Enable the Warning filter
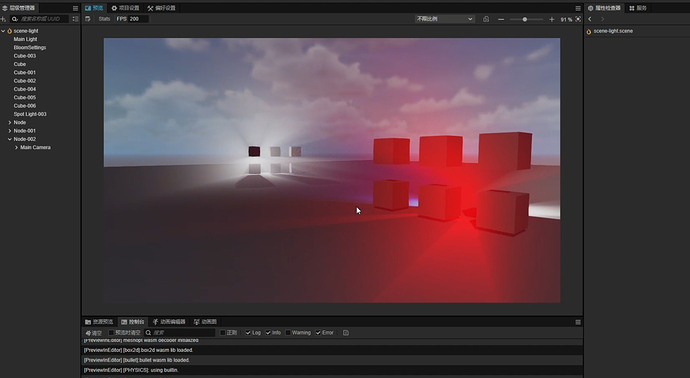The width and height of the screenshot is (690, 378). [x=288, y=333]
